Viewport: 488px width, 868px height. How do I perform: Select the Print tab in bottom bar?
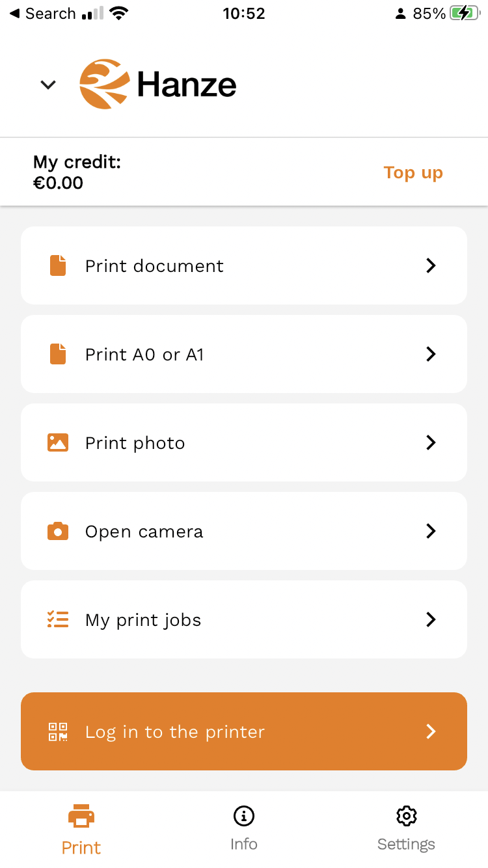(81, 829)
